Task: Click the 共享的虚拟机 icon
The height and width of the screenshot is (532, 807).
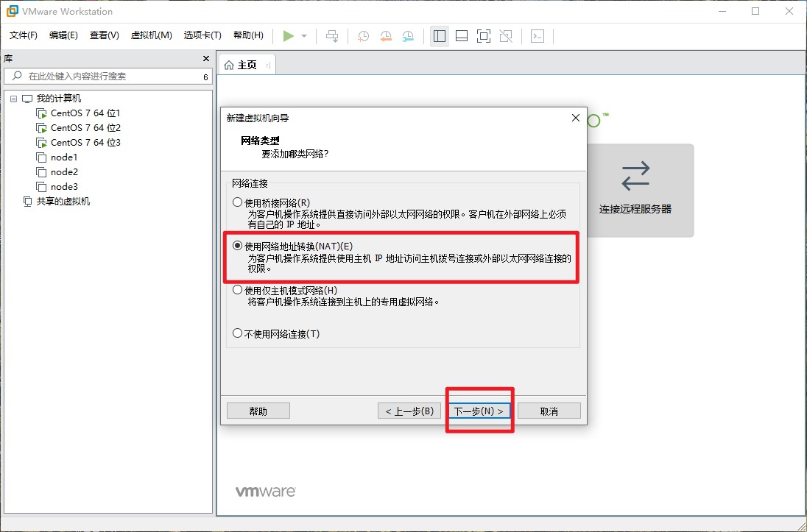Action: [27, 202]
